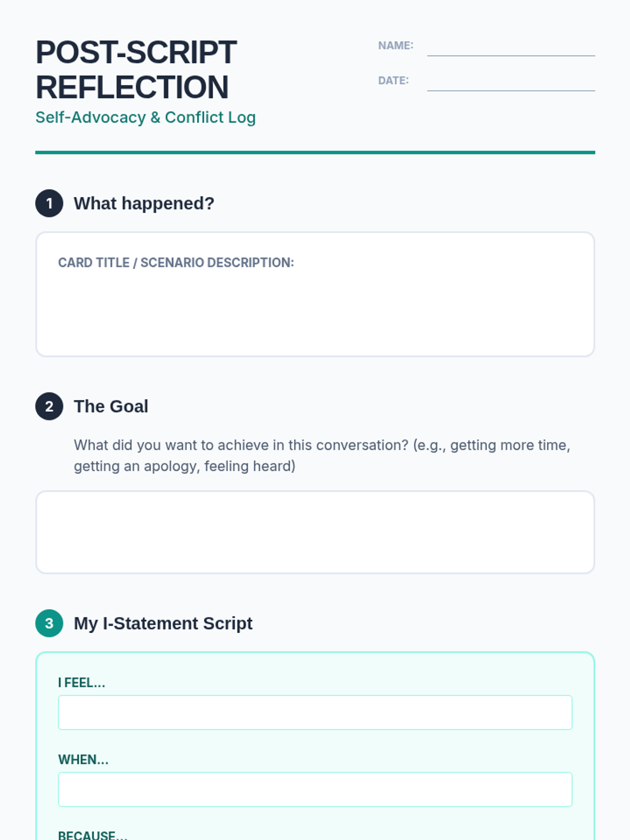Click The Goal section heading
Viewport: 630px width, 840px height.
(111, 406)
